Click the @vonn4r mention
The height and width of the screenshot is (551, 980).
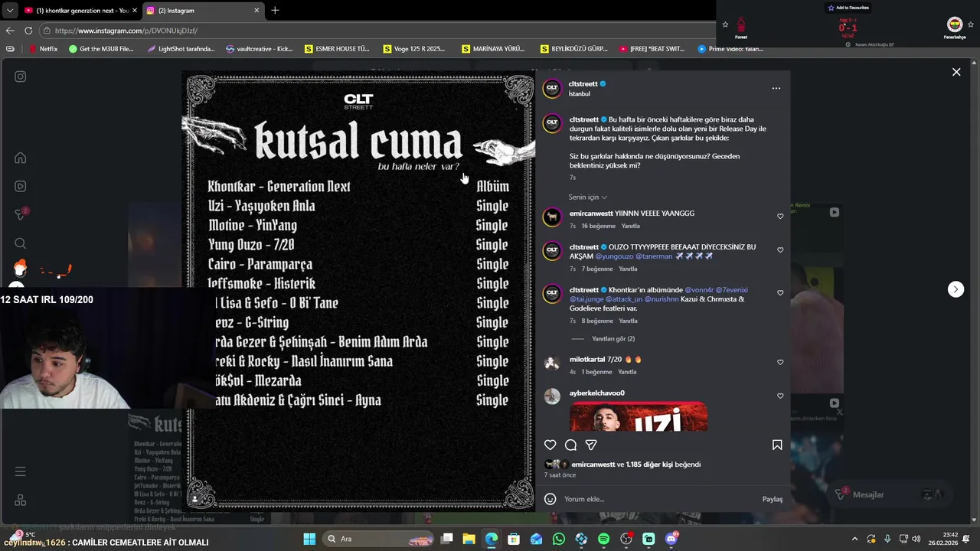click(x=698, y=290)
